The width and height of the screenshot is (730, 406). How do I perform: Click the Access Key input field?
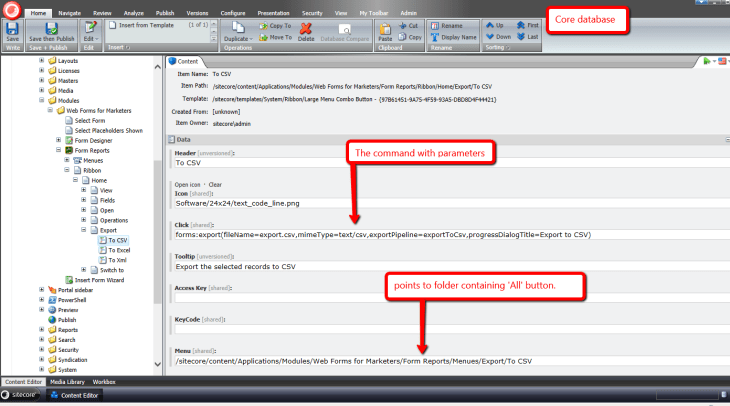pyautogui.click(x=452, y=298)
